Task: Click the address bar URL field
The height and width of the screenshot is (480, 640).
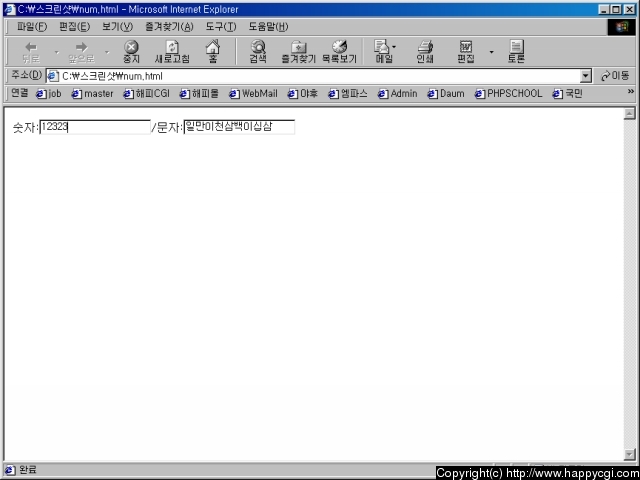Action: [318, 76]
